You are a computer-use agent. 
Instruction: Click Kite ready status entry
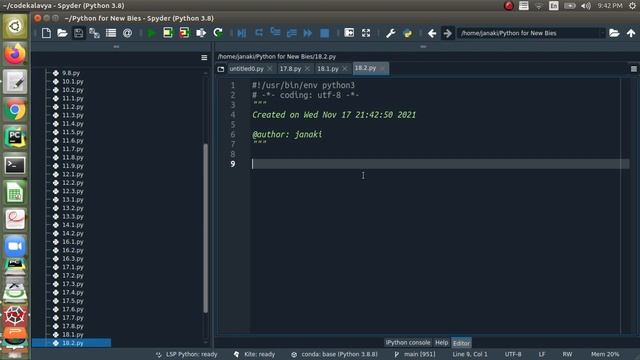coord(255,354)
